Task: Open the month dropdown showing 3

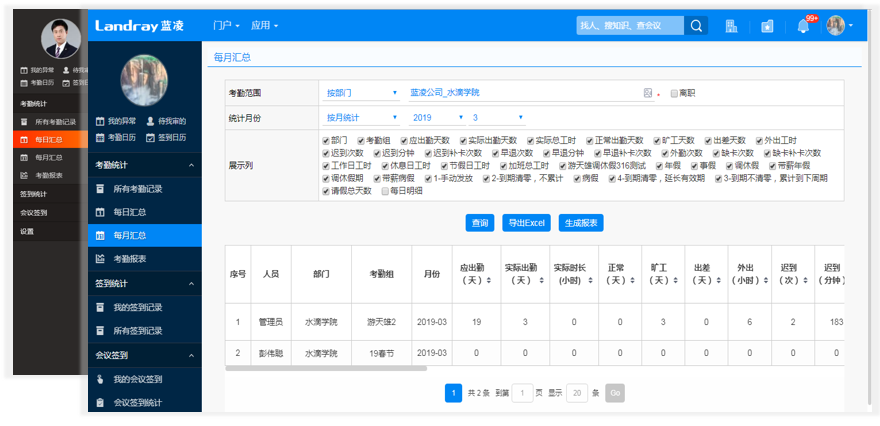Action: (497, 118)
